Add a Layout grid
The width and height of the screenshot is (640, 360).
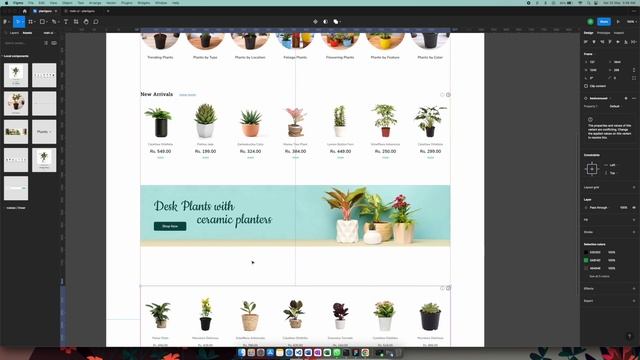click(634, 187)
